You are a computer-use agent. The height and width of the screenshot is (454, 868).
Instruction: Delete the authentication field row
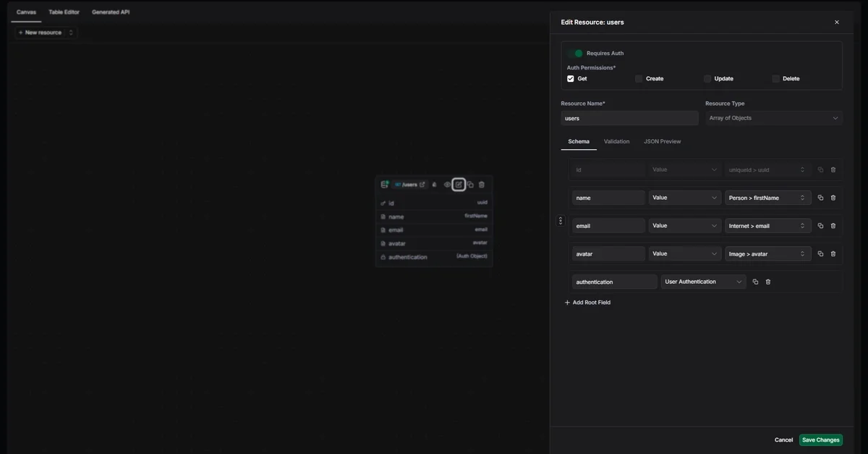(768, 282)
